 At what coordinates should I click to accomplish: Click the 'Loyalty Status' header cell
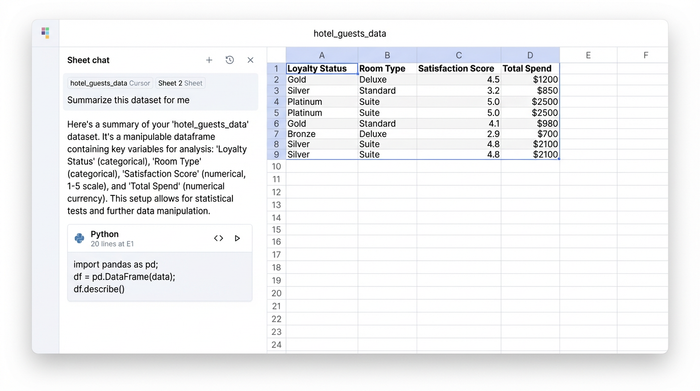(322, 68)
